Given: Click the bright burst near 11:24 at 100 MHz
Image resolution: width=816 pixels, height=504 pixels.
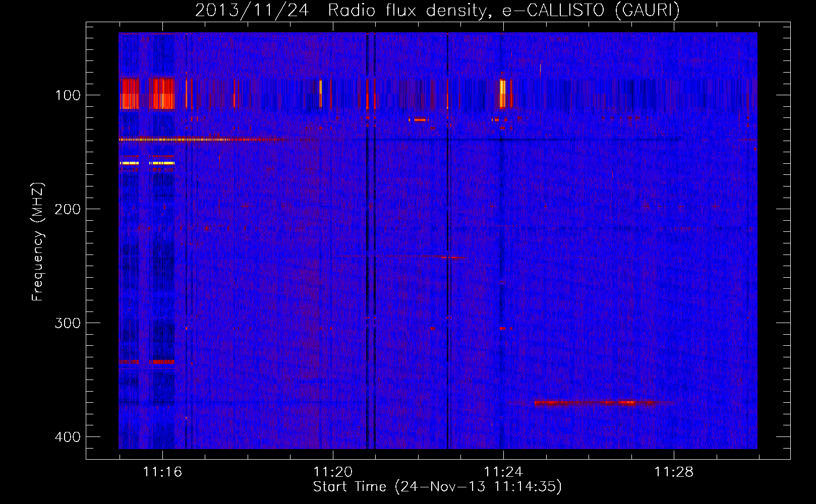Looking at the screenshot, I should coord(502,93).
